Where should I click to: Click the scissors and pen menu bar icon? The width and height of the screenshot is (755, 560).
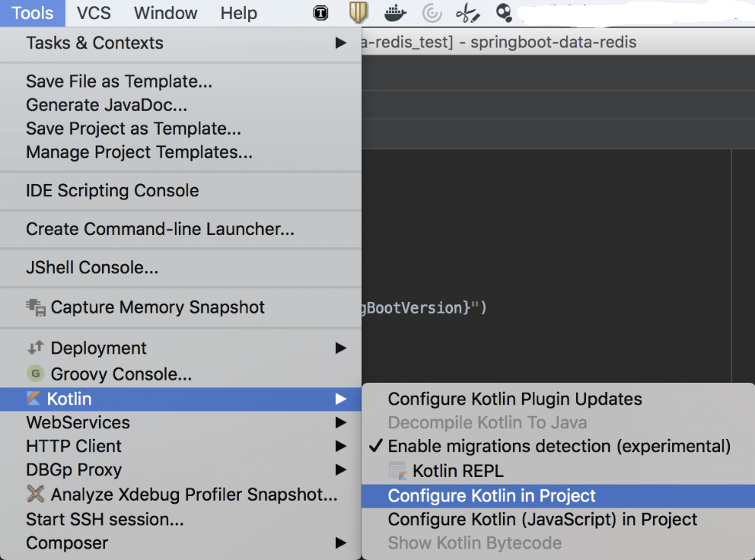[467, 13]
